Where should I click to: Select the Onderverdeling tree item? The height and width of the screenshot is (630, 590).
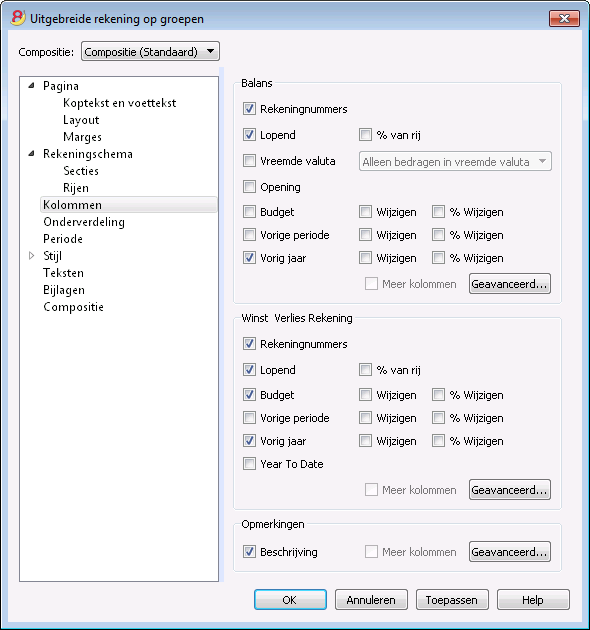coord(84,222)
